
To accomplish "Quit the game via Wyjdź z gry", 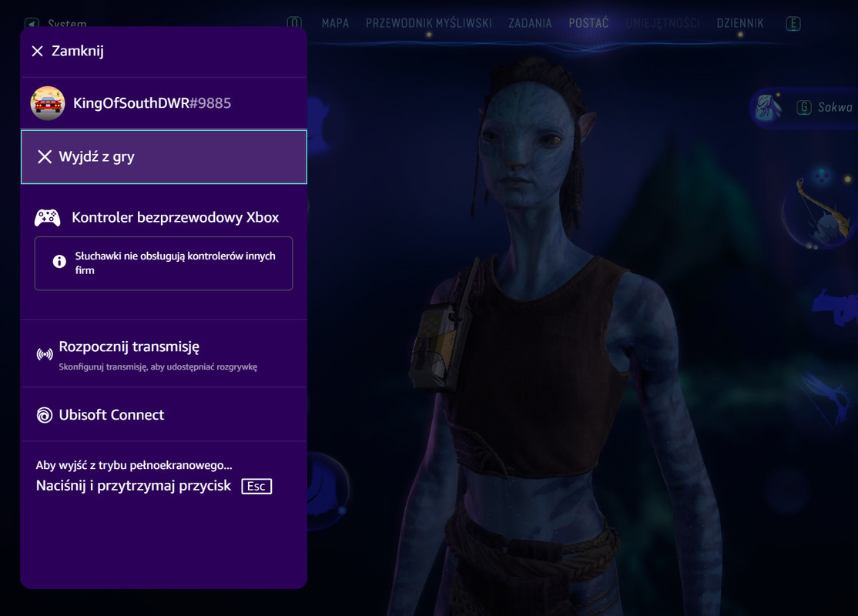I will click(x=163, y=157).
